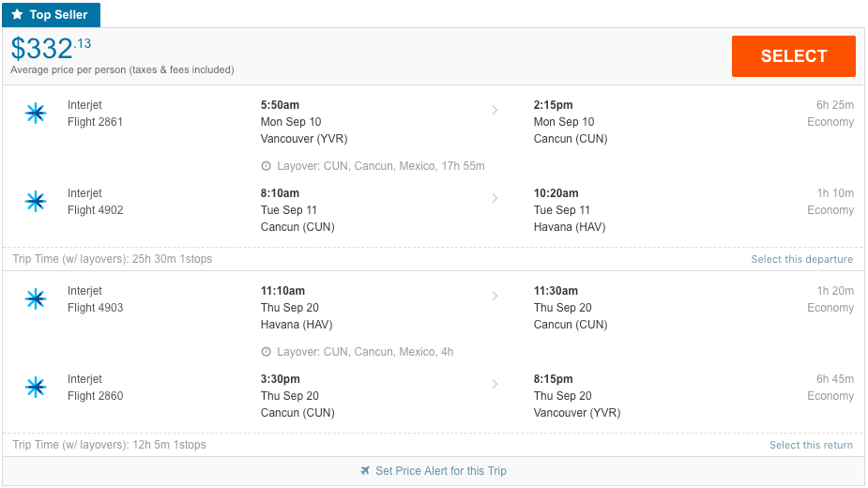Screen dimensions: 868x488
Task: Click chevron arrow in Flight 4903 row
Action: (x=495, y=296)
